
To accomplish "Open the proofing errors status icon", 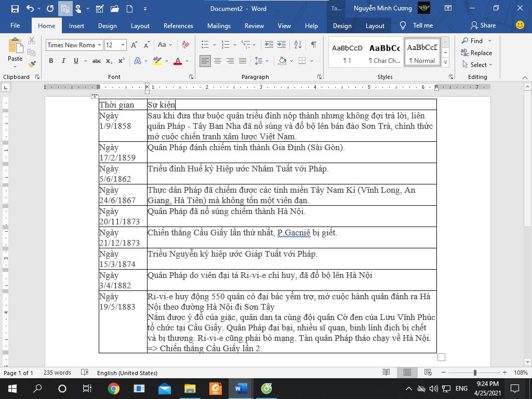I will pyautogui.click(x=85, y=373).
